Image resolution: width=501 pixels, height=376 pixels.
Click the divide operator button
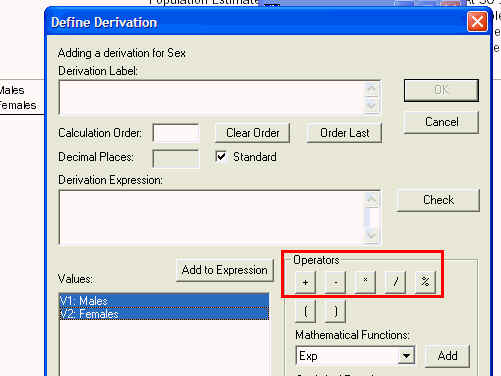[395, 282]
